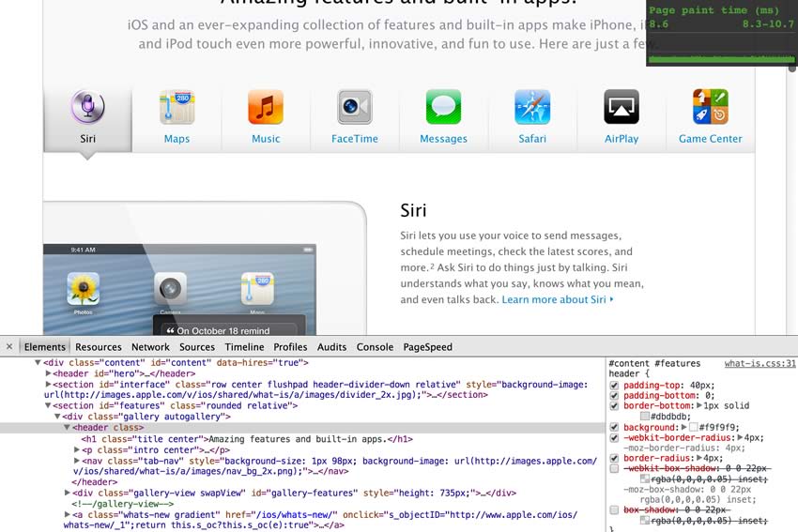Open the Timeline tab

244,347
